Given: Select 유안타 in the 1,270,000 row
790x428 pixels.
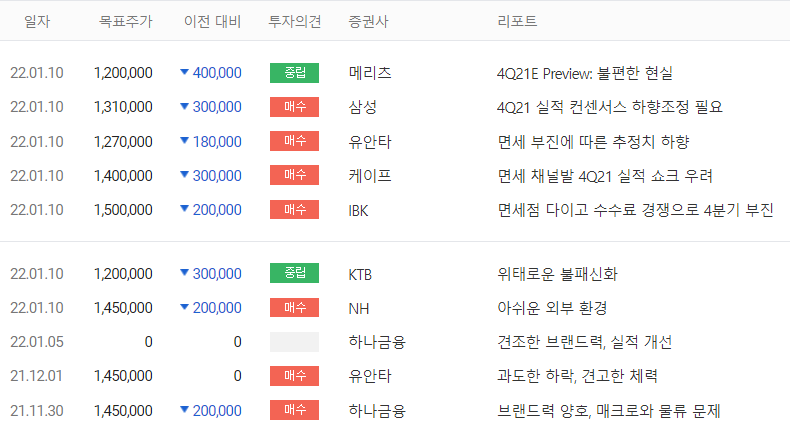Looking at the screenshot, I should tap(370, 142).
